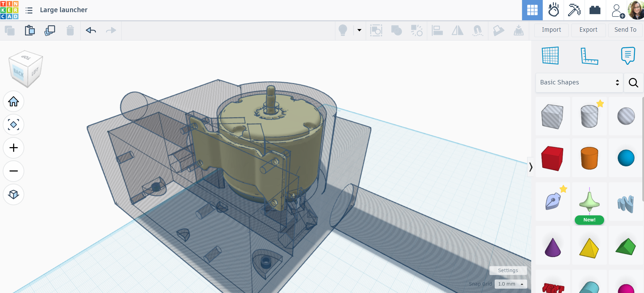Screen dimensions: 644x293
Task: Zoom out with the minus button
Action: [14, 171]
